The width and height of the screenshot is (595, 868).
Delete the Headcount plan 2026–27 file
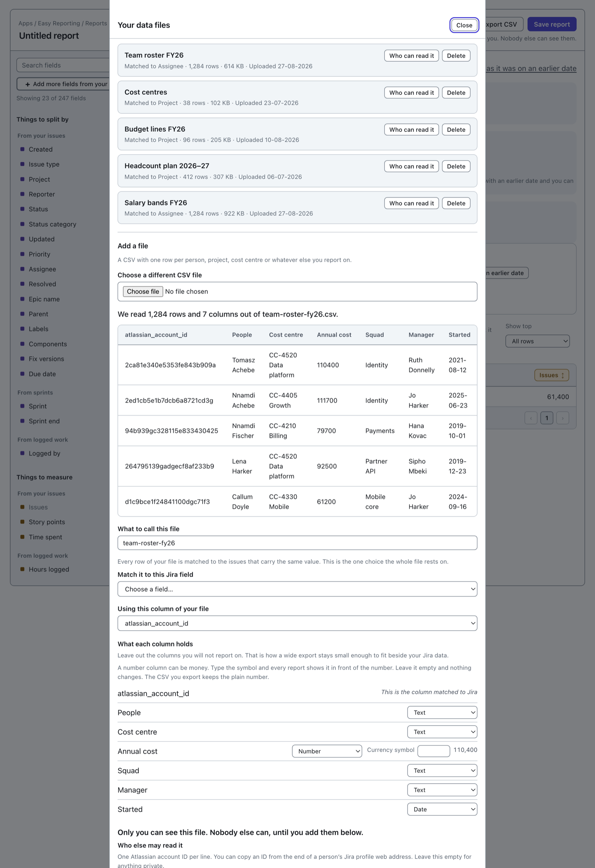click(x=456, y=167)
